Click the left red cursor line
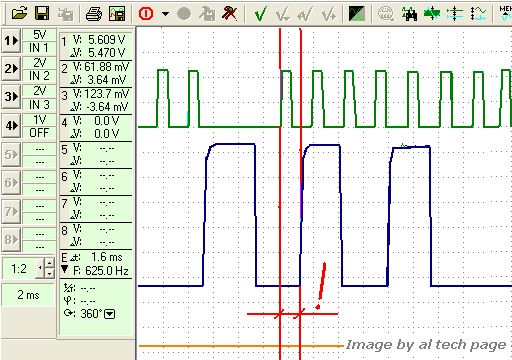Screen dimensions: 512x360 tap(280, 193)
